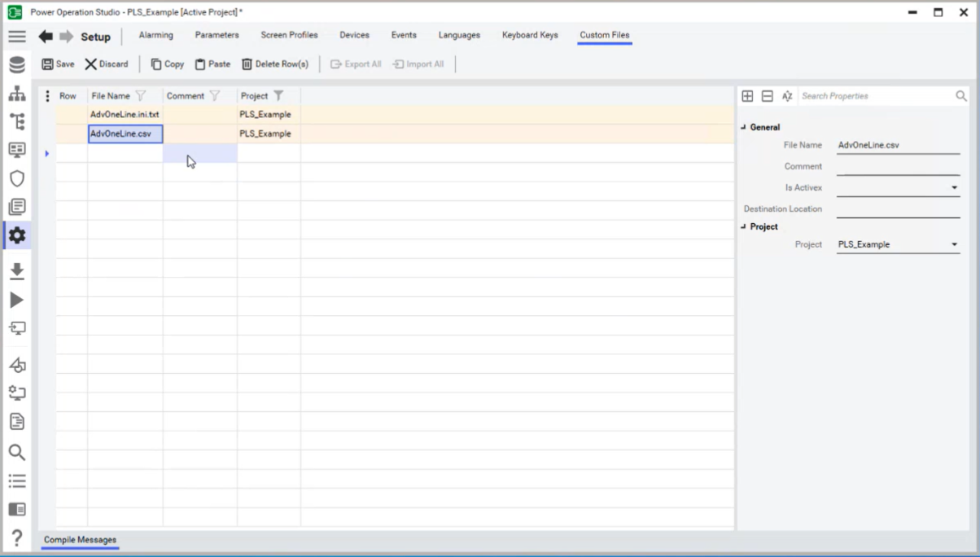Open the hamburger menu icon
The image size is (980, 557).
coord(16,37)
